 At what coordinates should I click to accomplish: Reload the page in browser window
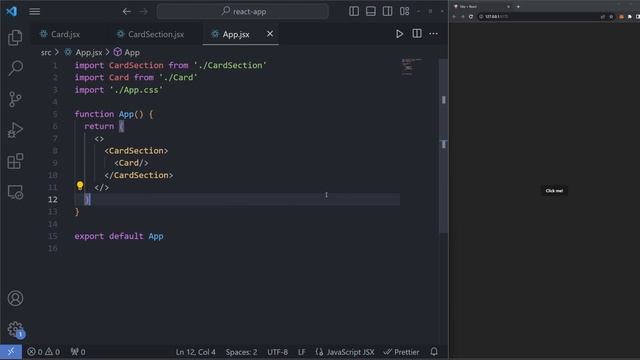click(471, 17)
